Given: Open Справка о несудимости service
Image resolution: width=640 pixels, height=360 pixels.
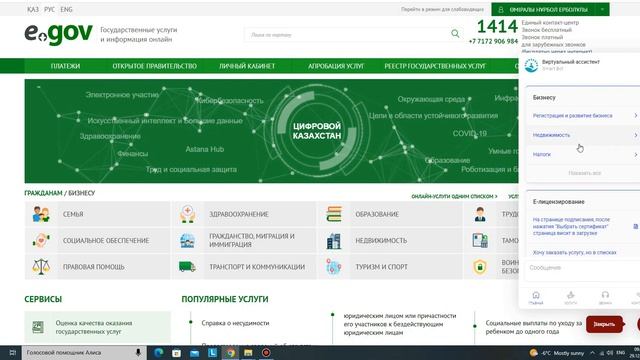Looking at the screenshot, I should tap(236, 323).
